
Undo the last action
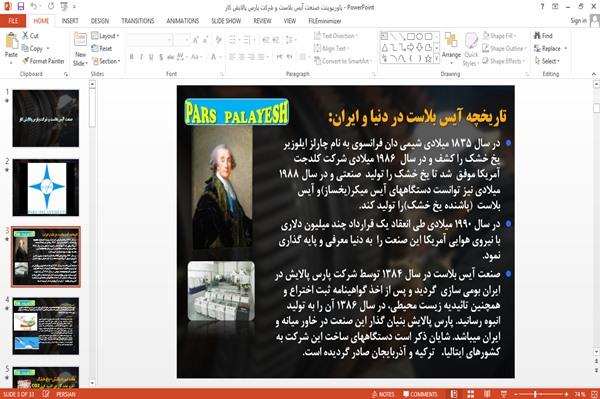(x=34, y=7)
